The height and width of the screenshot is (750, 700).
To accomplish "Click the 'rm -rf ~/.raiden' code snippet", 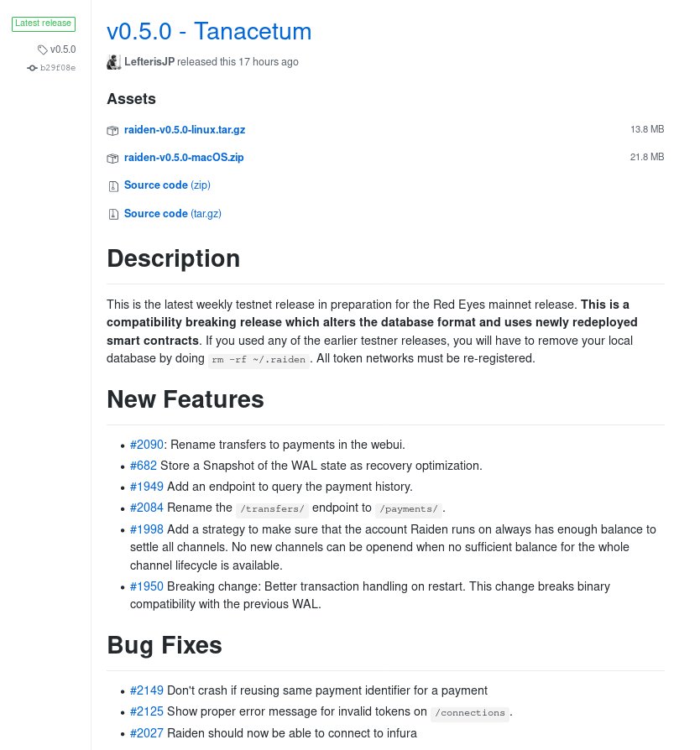I will click(259, 360).
